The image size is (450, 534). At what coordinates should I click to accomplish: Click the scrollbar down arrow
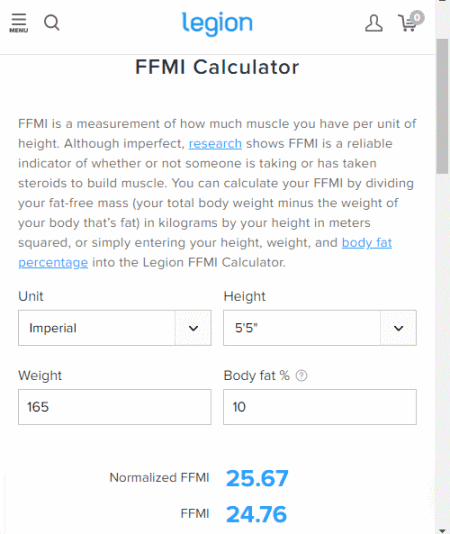tap(443, 530)
